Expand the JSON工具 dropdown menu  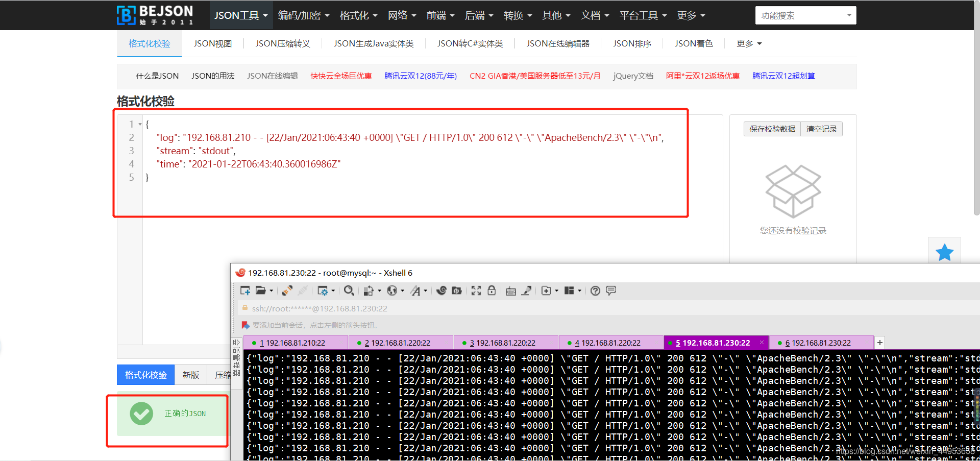(241, 15)
